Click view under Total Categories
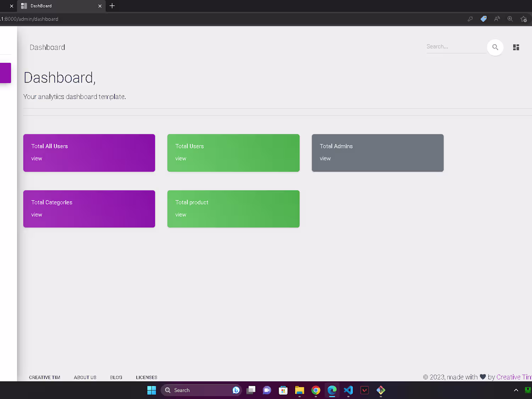 click(37, 215)
